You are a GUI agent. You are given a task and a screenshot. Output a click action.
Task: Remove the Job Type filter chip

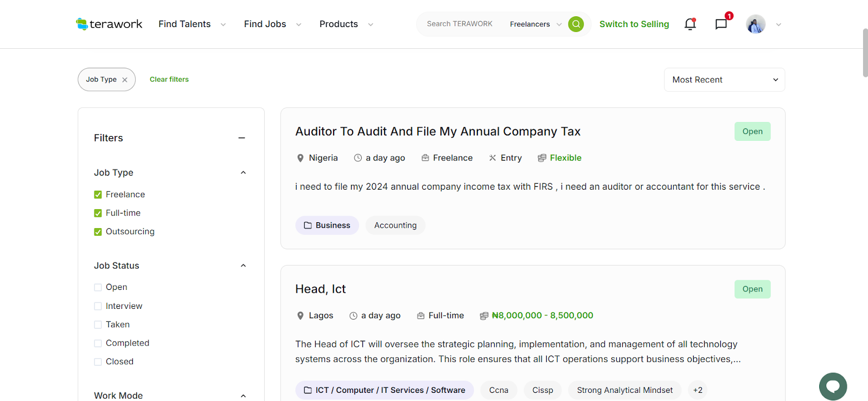coord(125,80)
